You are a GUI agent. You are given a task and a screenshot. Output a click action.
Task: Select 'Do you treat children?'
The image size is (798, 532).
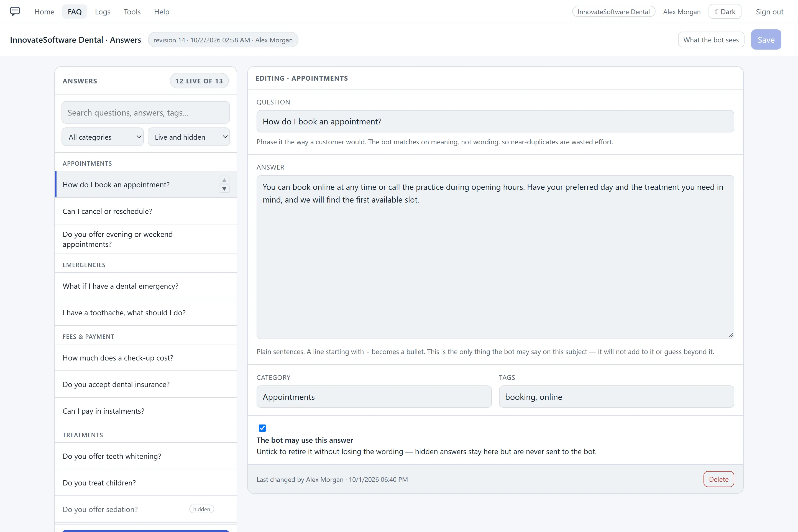coord(145,482)
